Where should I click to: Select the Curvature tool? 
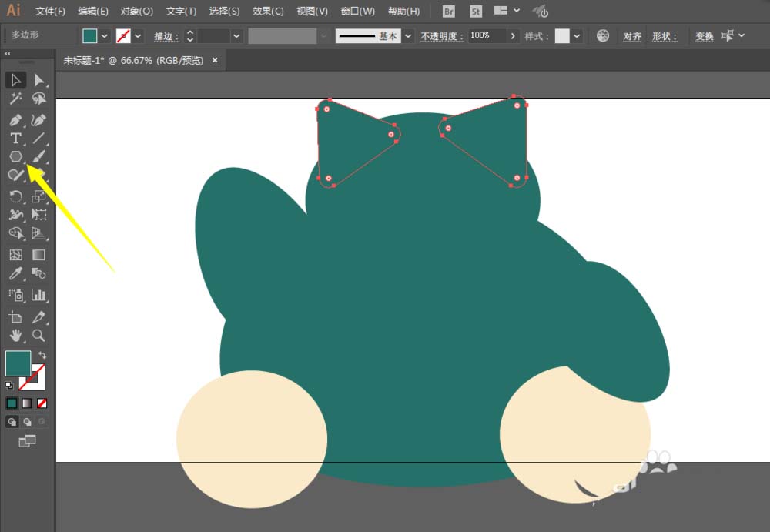[38, 120]
